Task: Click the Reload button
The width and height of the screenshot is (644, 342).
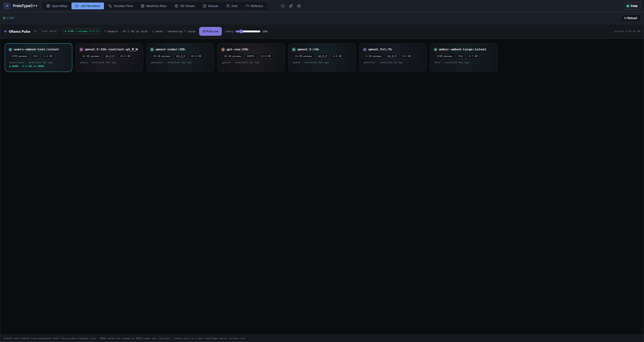Action: tap(631, 18)
